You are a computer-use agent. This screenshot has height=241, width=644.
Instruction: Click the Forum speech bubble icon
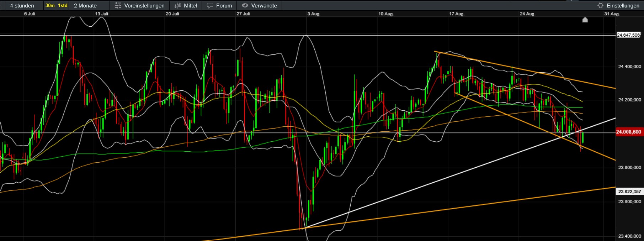[x=210, y=5]
